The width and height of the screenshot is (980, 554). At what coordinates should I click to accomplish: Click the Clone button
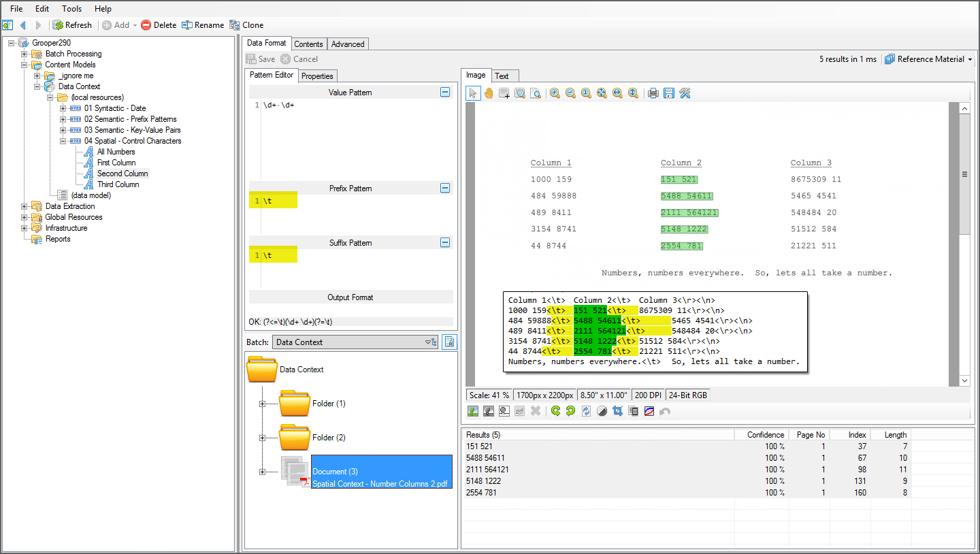(x=246, y=25)
